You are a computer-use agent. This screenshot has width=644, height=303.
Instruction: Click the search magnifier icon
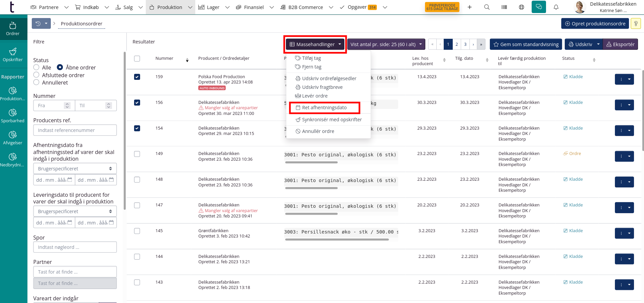[x=487, y=7]
